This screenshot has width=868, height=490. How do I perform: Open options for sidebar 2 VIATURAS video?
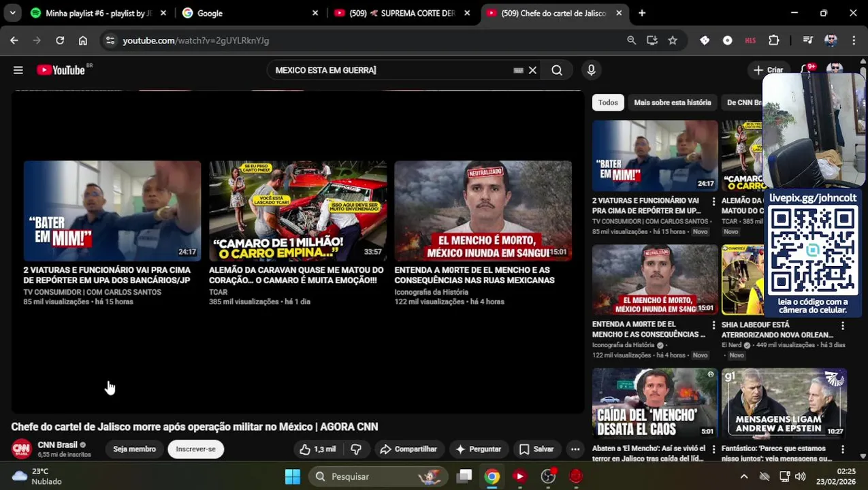coord(713,202)
